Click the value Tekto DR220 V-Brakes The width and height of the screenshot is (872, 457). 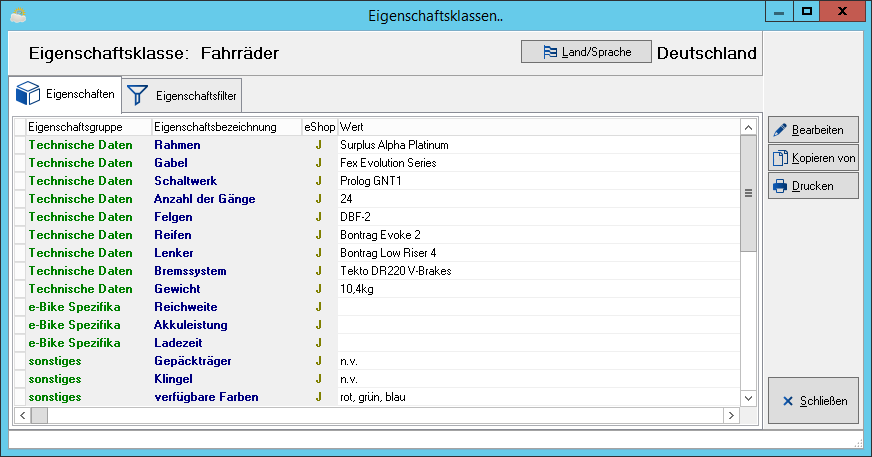395,271
